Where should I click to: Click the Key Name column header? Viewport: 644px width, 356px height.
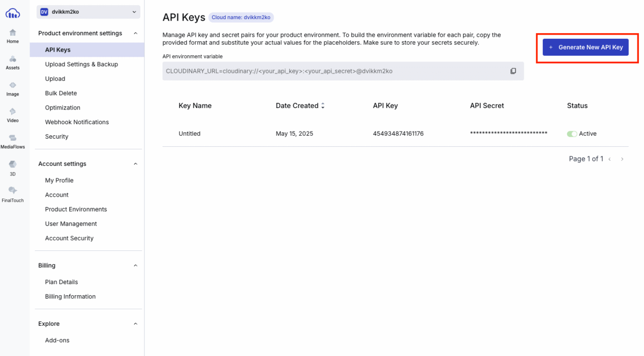pos(195,106)
